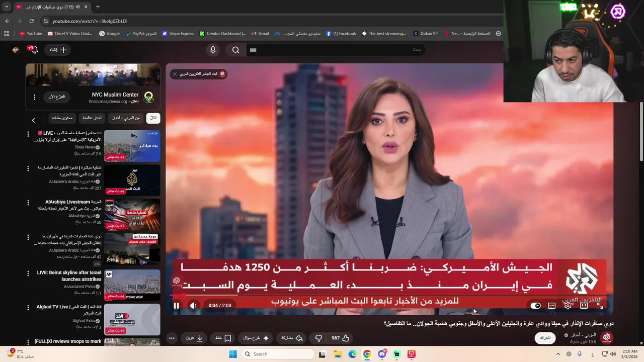Open File Explorer from the taskbar
The width and height of the screenshot is (644, 362).
click(x=337, y=354)
